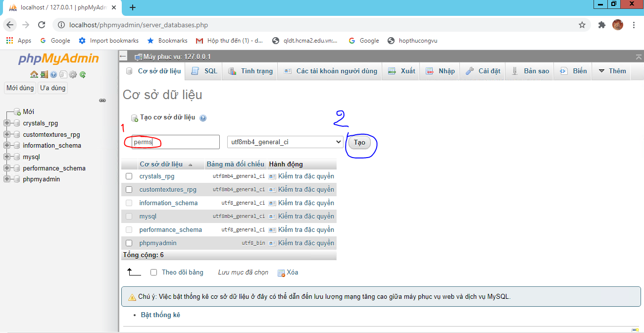Bookmark this page with star icon

[x=582, y=25]
